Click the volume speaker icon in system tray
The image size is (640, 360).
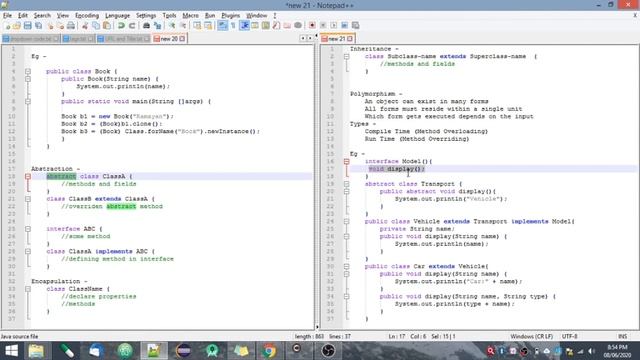(x=591, y=351)
